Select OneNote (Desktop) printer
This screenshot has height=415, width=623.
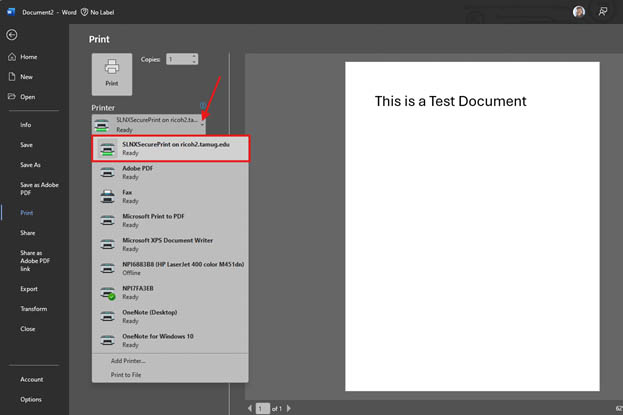click(x=170, y=316)
